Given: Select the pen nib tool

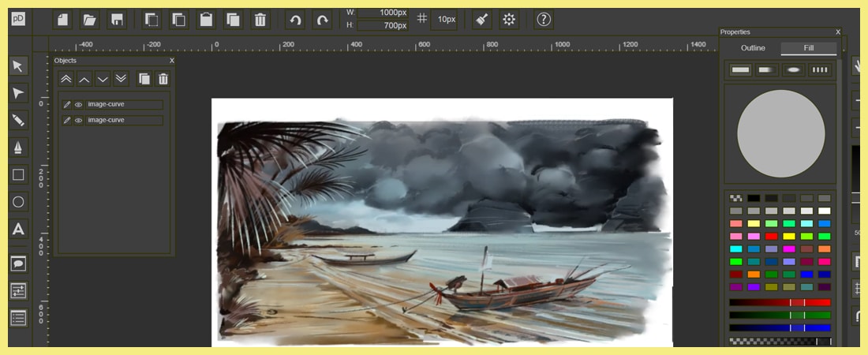Looking at the screenshot, I should pos(18,148).
